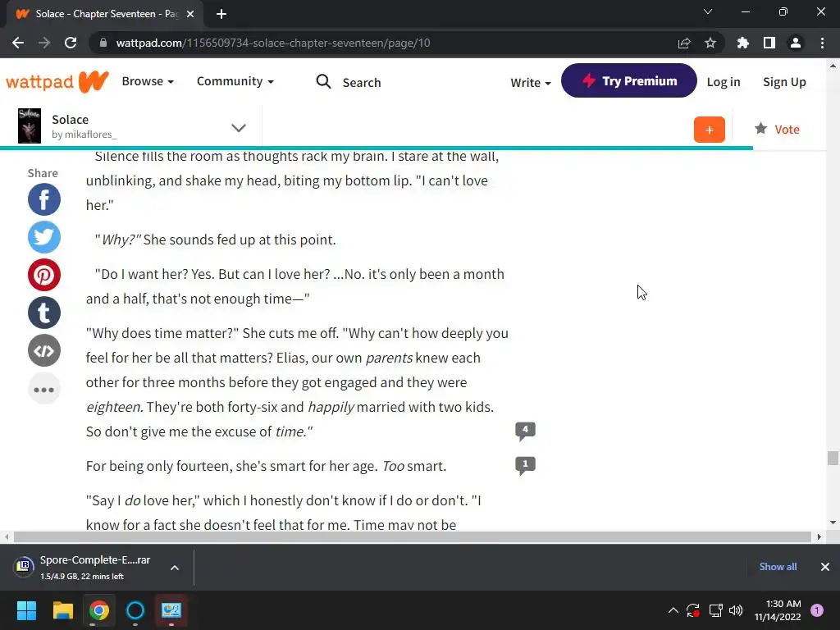Image resolution: width=840 pixels, height=630 pixels.
Task: Select the Solace - Chapter Seventeen tab
Action: click(105, 14)
